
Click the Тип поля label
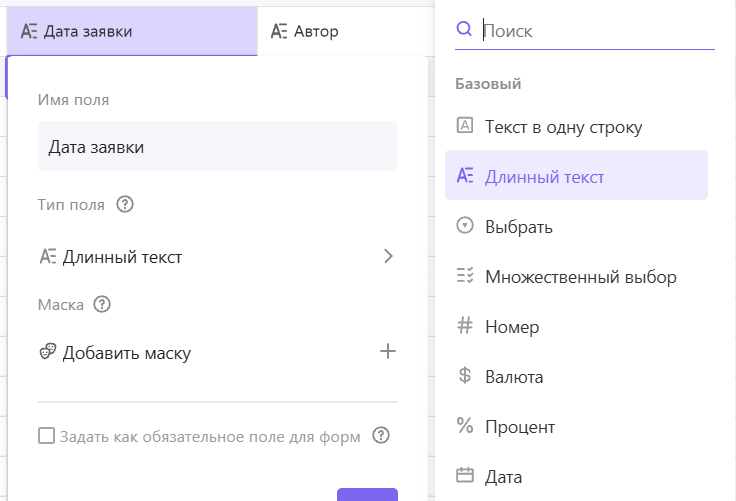(x=71, y=205)
